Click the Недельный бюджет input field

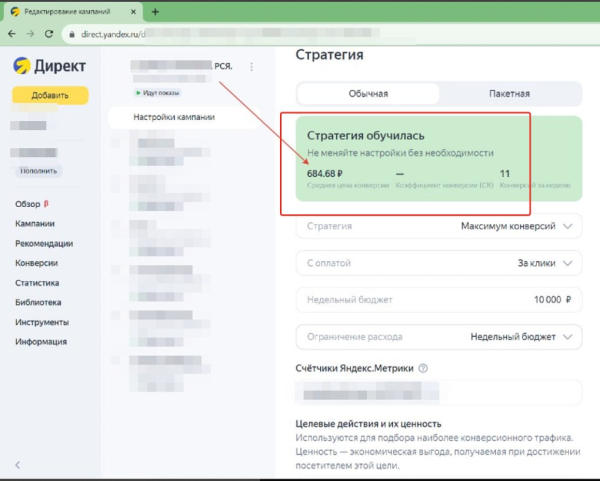pos(439,300)
